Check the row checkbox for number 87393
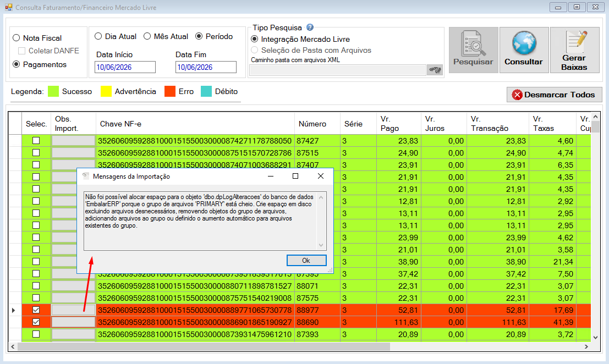This screenshot has width=609, height=364. click(36, 334)
